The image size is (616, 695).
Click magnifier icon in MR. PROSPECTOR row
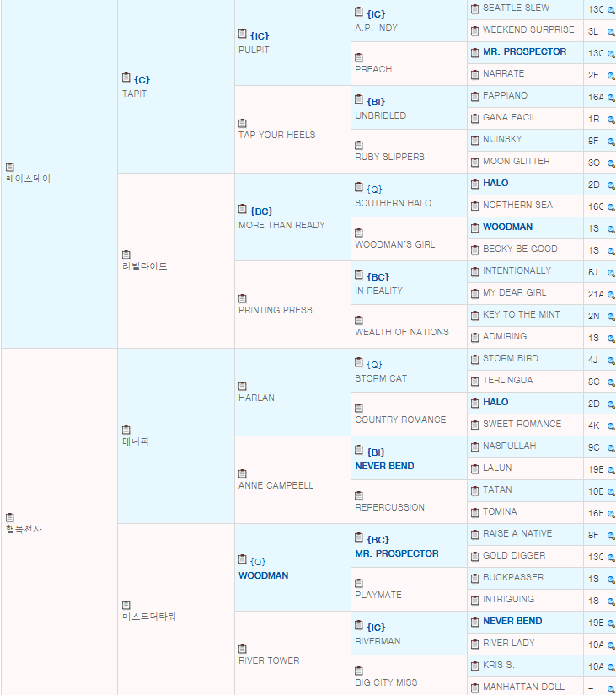click(x=611, y=54)
